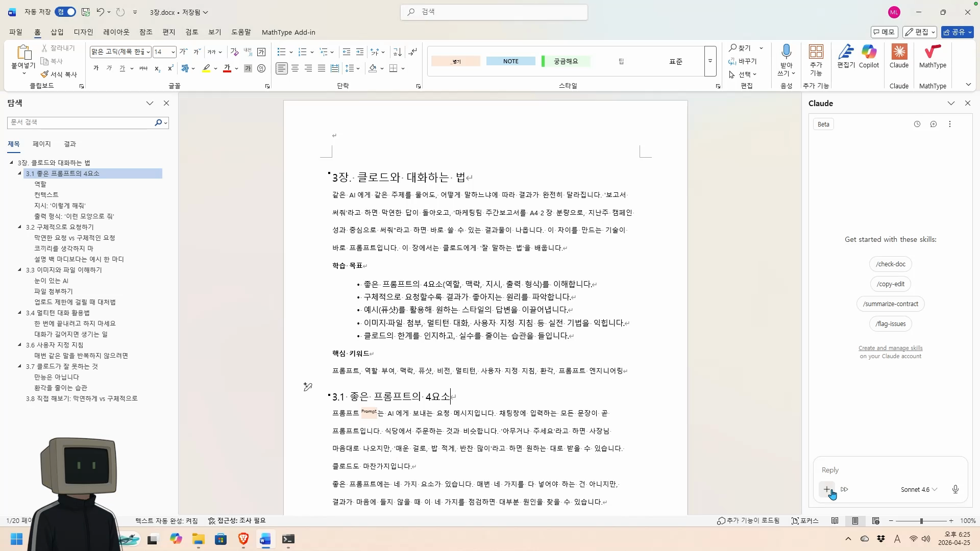Screen dimensions: 980x551
Task: Switch to the 페이지 navigation tab
Action: coord(42,144)
